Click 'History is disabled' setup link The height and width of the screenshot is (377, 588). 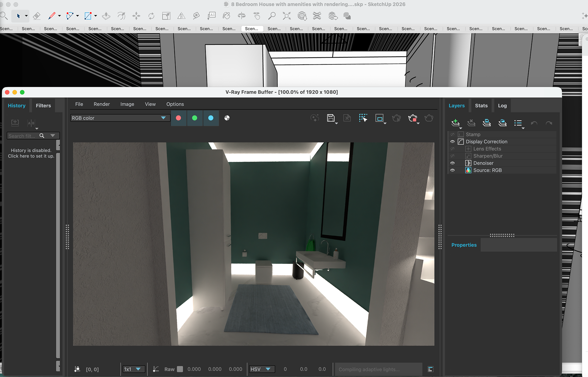point(31,153)
